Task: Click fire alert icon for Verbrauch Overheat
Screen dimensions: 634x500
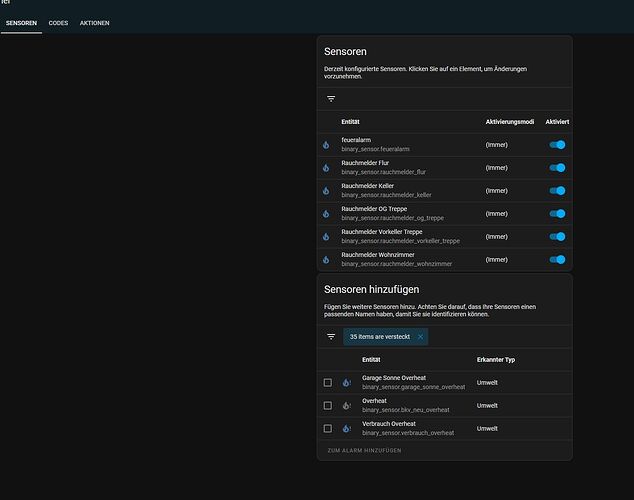Action: pyautogui.click(x=347, y=428)
